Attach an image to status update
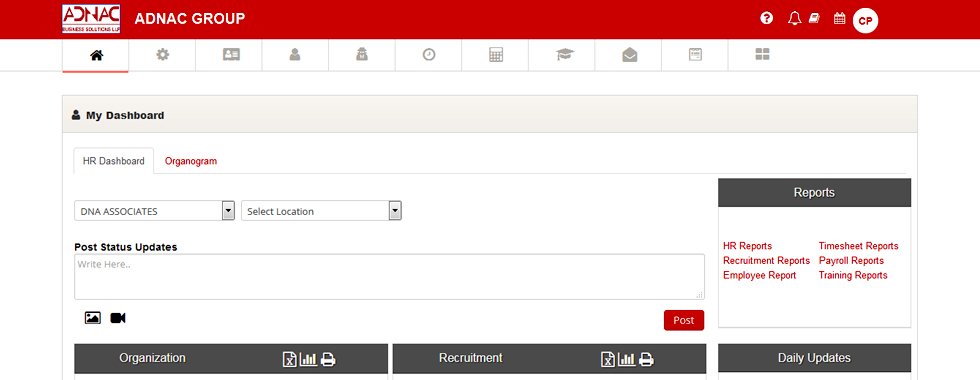 (92, 318)
